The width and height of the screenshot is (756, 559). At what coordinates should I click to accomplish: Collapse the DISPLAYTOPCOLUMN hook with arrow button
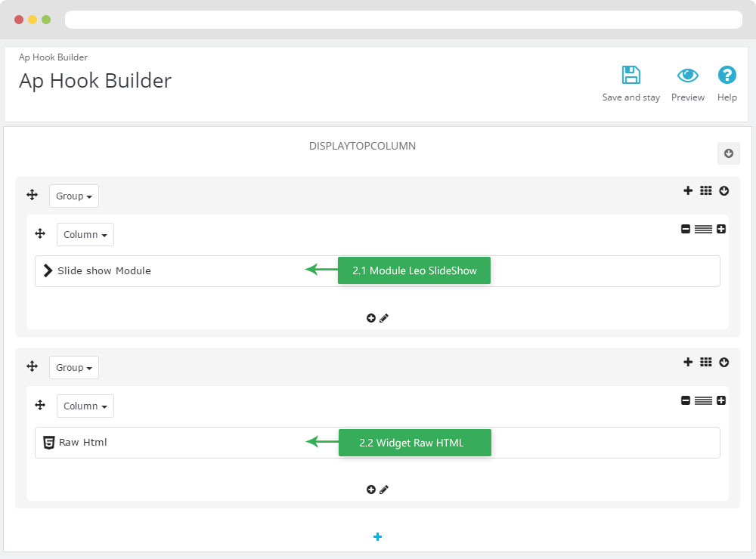point(729,153)
